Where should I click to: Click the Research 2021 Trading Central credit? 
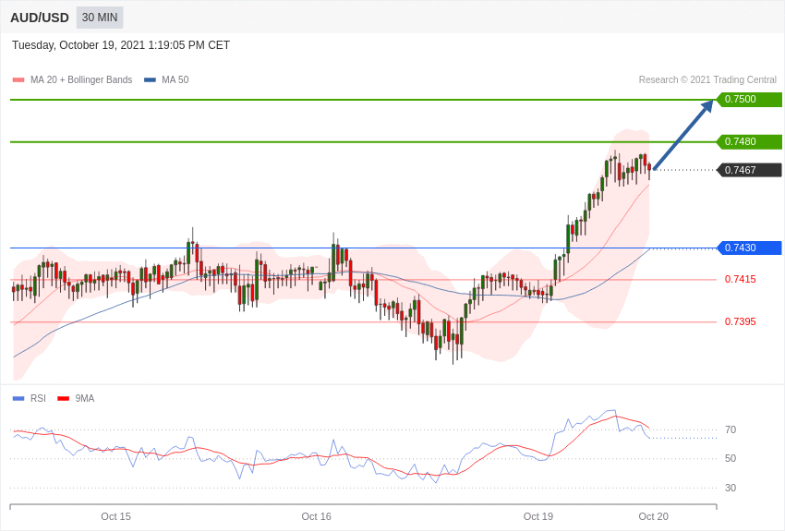707,79
